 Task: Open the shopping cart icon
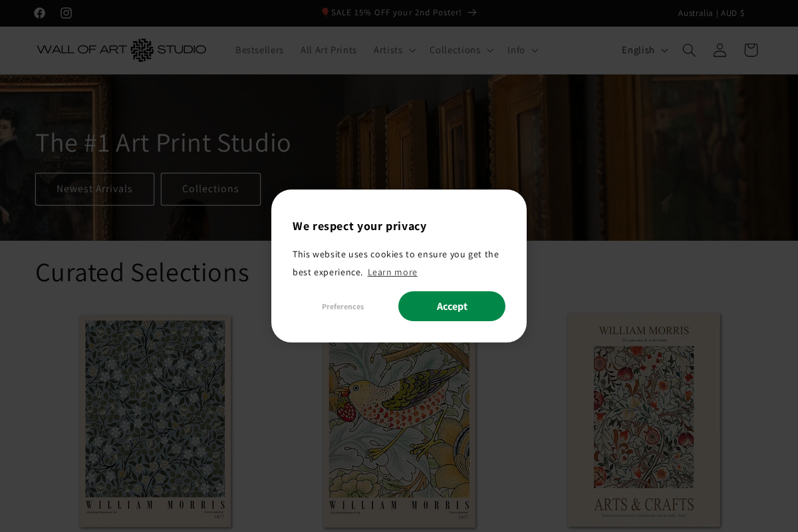pyautogui.click(x=751, y=50)
